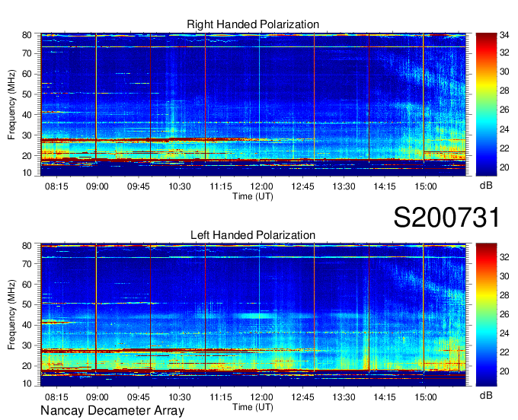Screen dimensions: 518x420
Task: Click the 20 MHz tick of Left Handed plot
Action: (x=27, y=366)
